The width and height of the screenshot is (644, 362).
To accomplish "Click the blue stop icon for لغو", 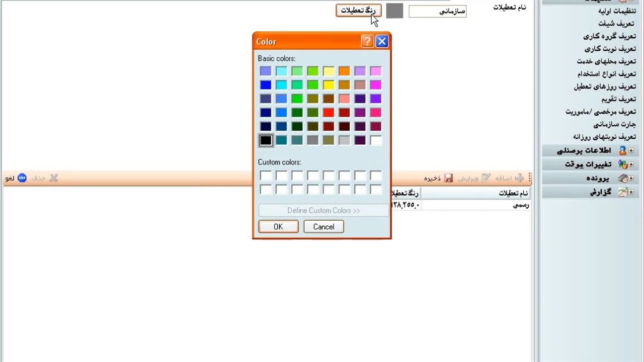I will (22, 178).
